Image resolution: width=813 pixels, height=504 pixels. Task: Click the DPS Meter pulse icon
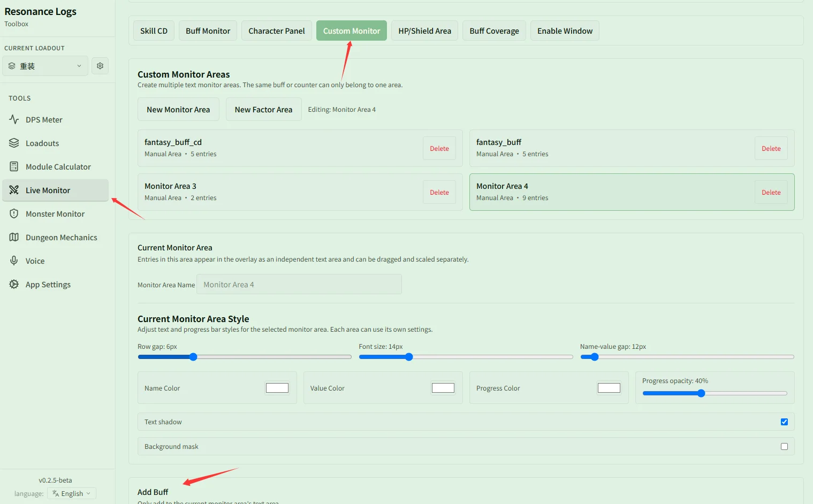(14, 119)
